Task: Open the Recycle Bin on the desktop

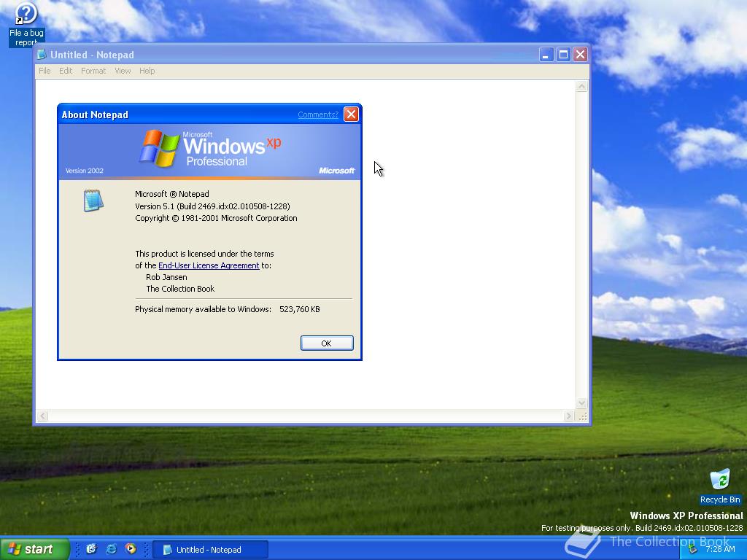Action: click(720, 486)
